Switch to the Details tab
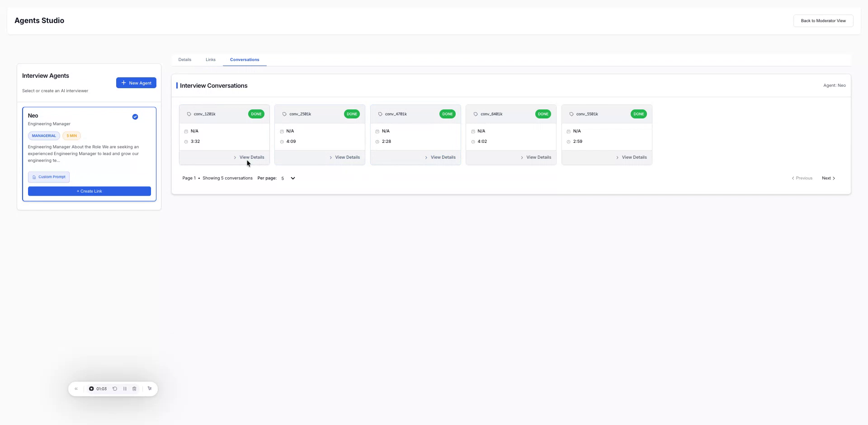This screenshot has width=868, height=425. [184, 59]
